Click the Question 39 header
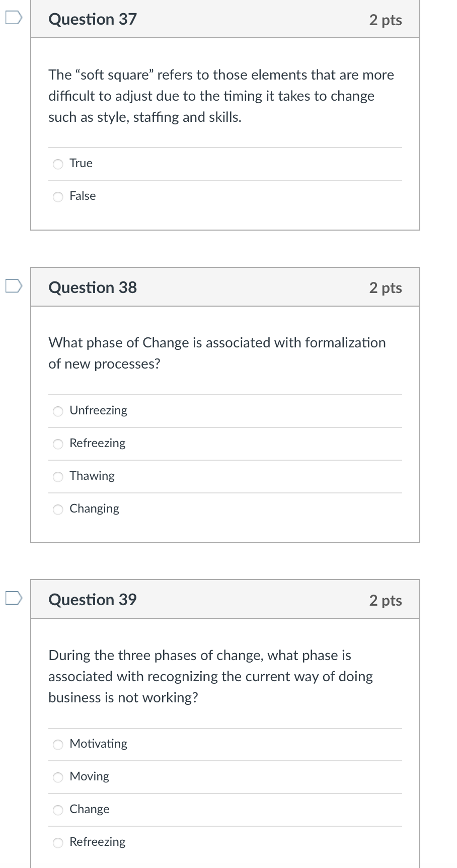 coord(92,599)
